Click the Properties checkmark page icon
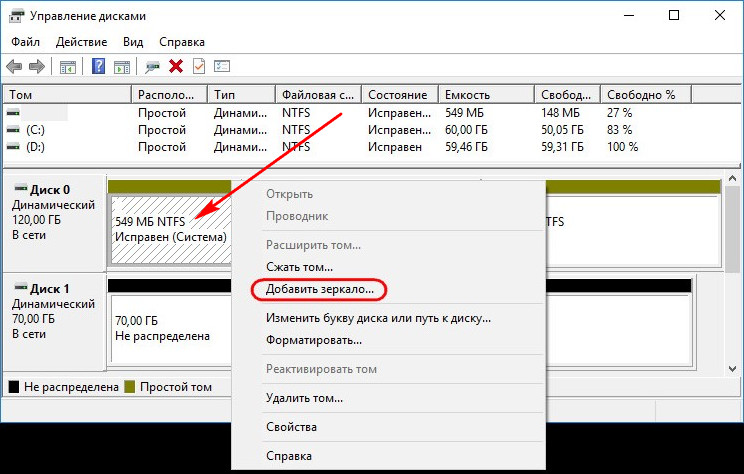This screenshot has width=744, height=474. tap(199, 66)
